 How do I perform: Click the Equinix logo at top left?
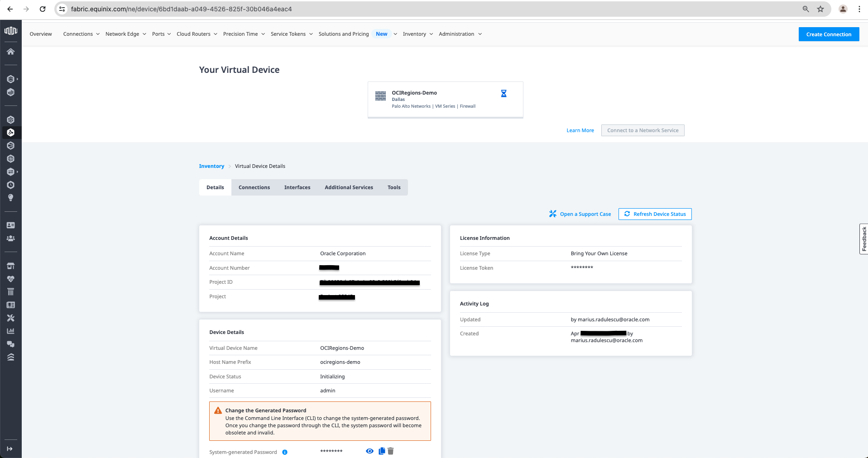[10, 31]
